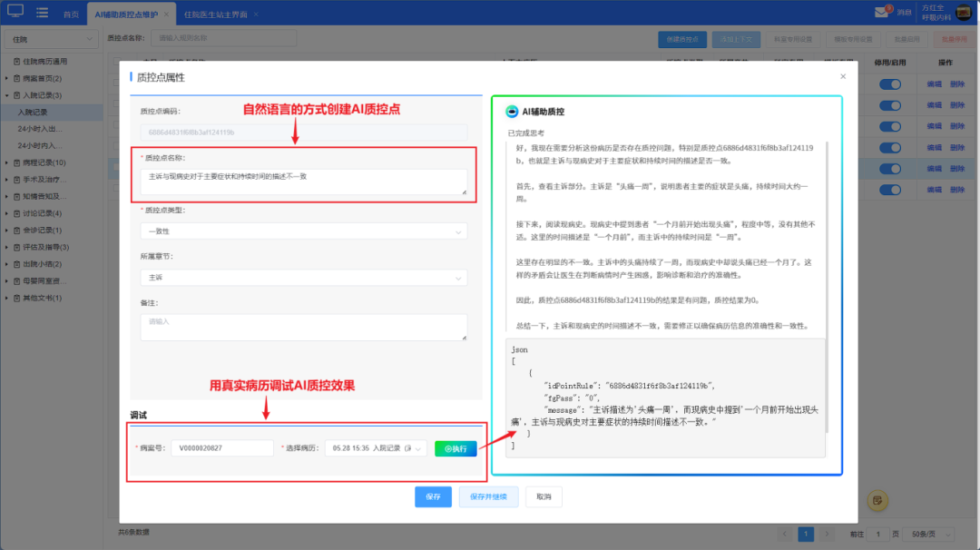Click the blue 保存 button
Image resolution: width=980 pixels, height=550 pixels.
point(433,496)
